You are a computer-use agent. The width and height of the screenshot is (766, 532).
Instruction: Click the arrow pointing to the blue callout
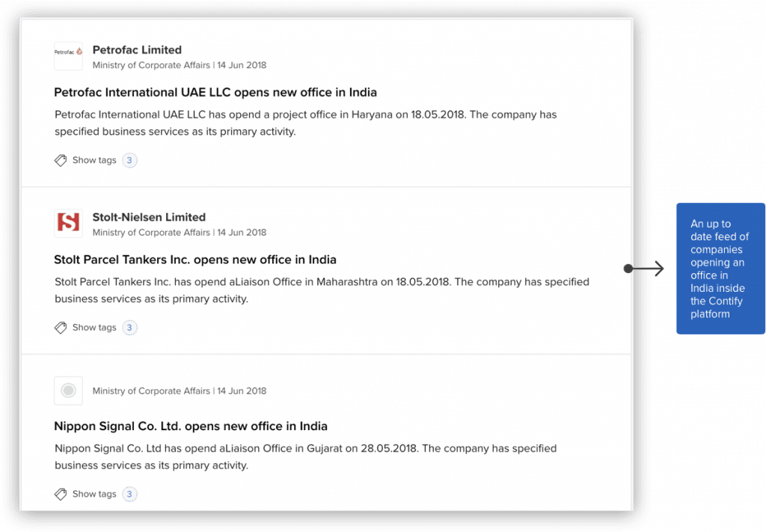pyautogui.click(x=644, y=268)
